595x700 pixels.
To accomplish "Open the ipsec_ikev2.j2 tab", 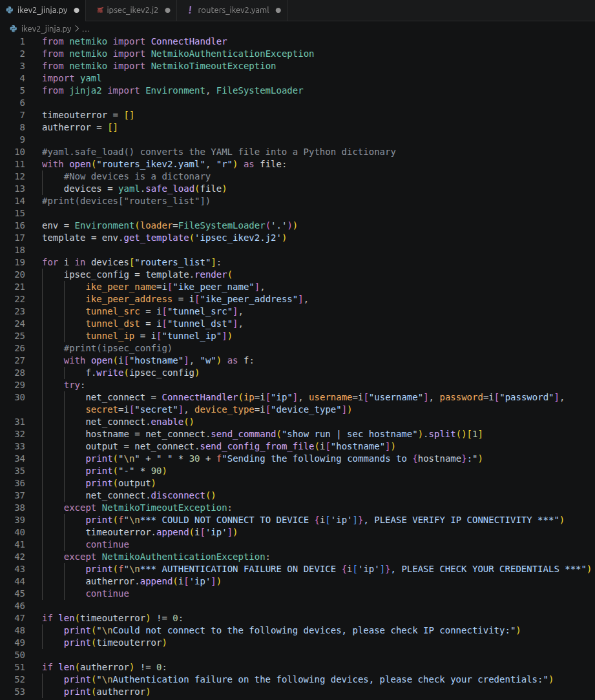I will coord(132,10).
